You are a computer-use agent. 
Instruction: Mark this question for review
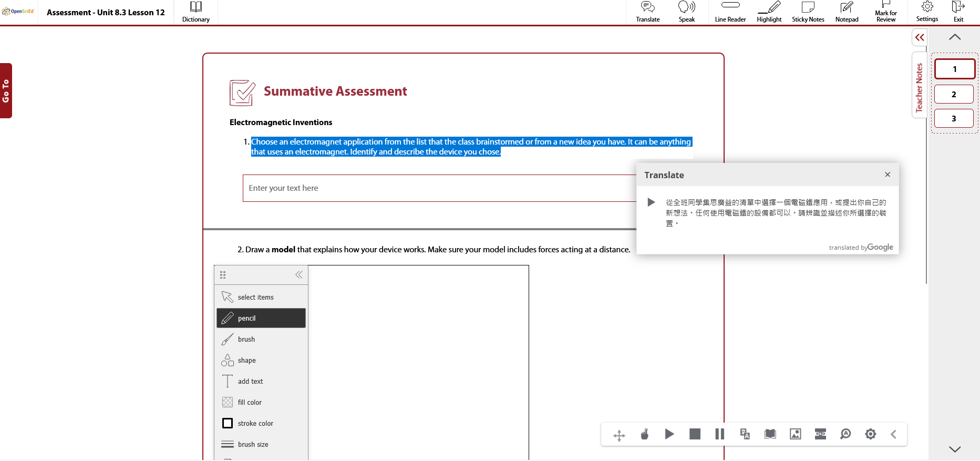(x=885, y=12)
